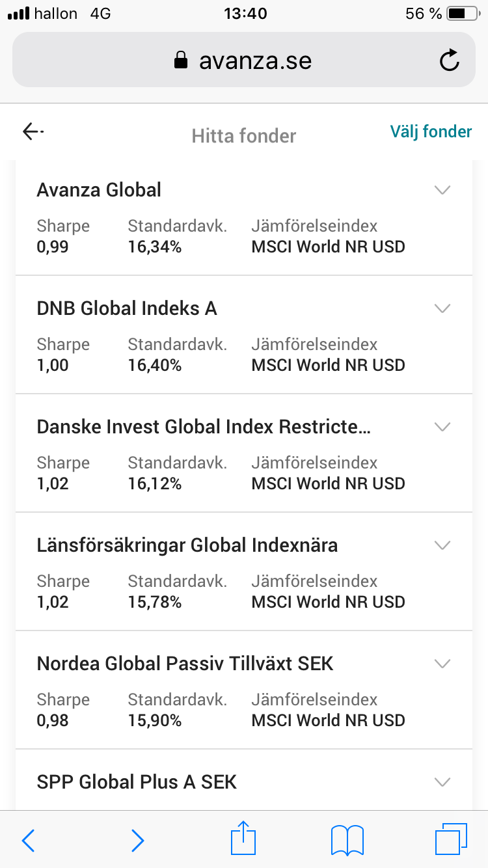Tap the Välj fonder link

point(431,132)
